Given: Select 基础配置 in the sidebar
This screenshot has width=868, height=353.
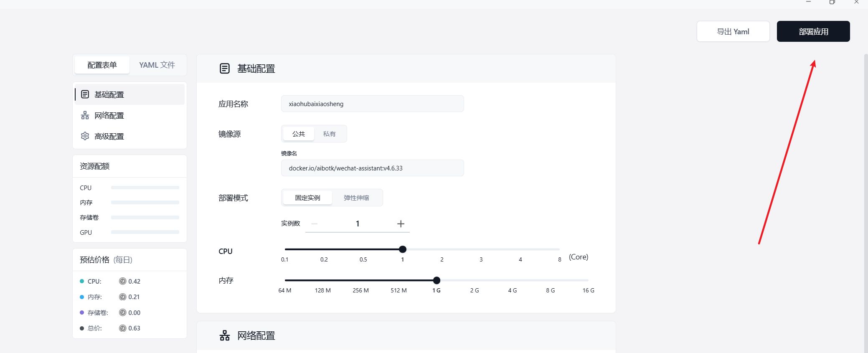Looking at the screenshot, I should pos(129,94).
